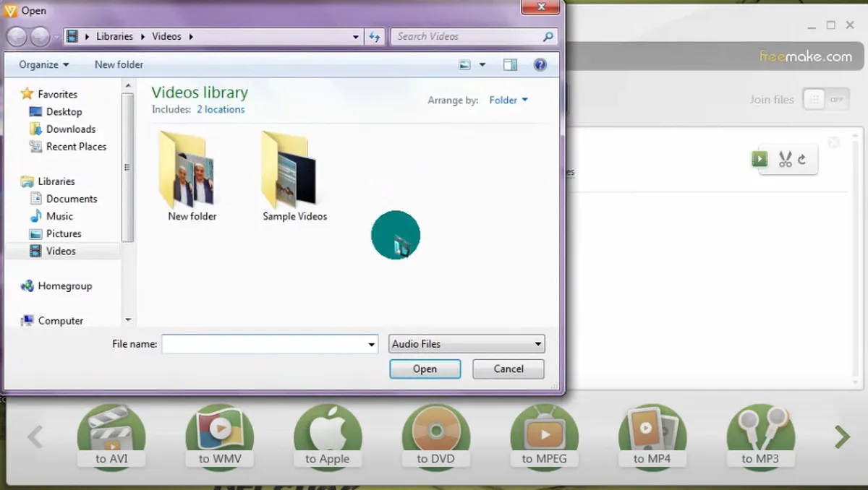Open the Audio Files type dropdown
The height and width of the screenshot is (490, 868).
click(x=467, y=344)
